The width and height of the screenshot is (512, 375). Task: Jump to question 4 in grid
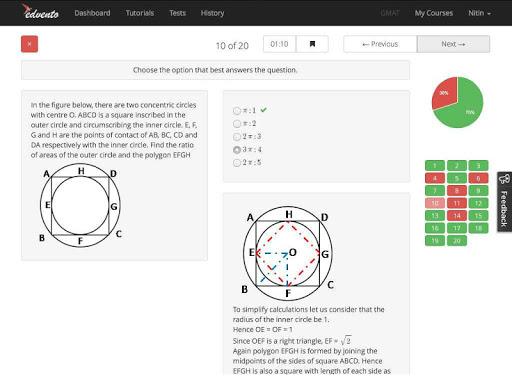point(435,178)
